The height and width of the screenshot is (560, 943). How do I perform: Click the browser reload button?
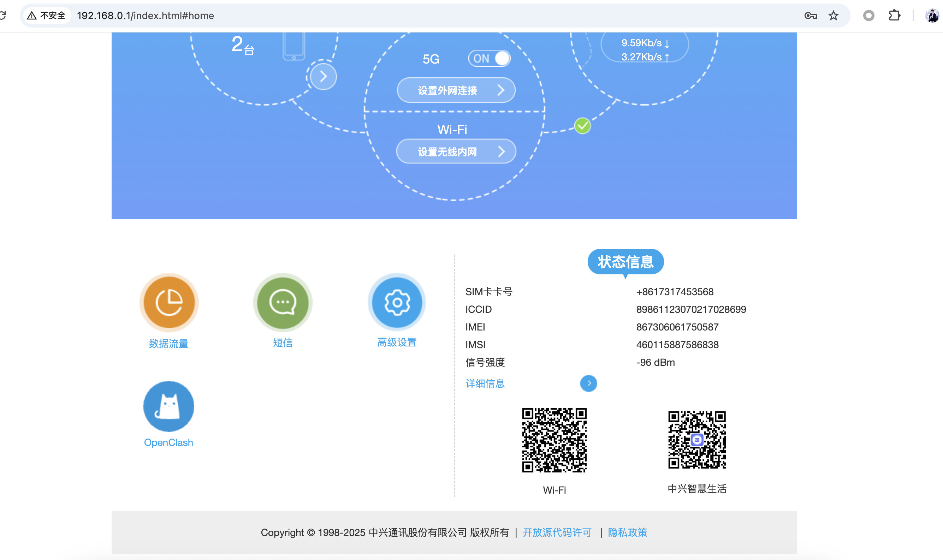click(x=3, y=16)
